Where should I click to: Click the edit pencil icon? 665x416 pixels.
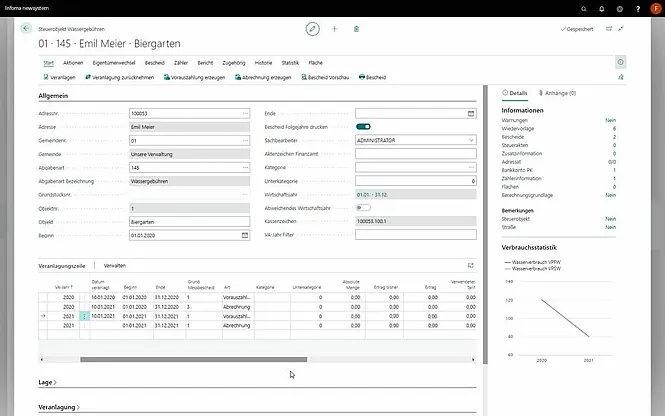[312, 29]
